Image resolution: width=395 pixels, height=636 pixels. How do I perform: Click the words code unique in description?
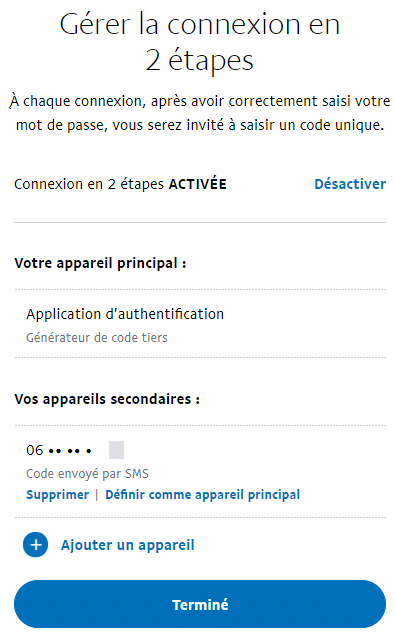coord(342,125)
